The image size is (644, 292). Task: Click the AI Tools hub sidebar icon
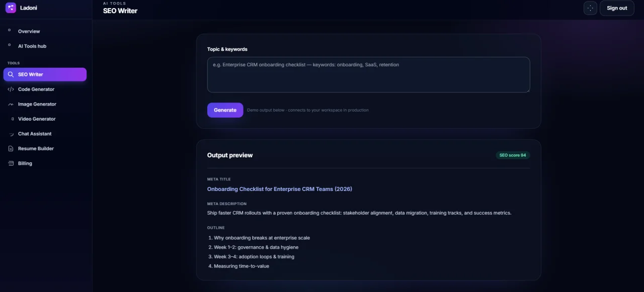click(10, 45)
